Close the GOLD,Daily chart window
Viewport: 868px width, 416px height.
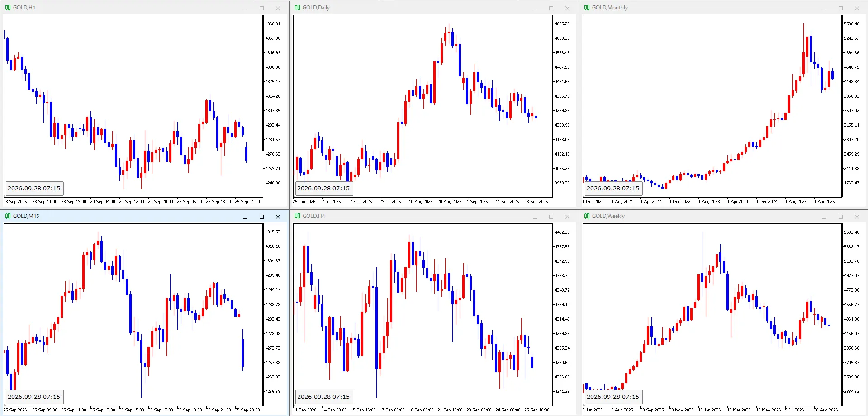[567, 8]
